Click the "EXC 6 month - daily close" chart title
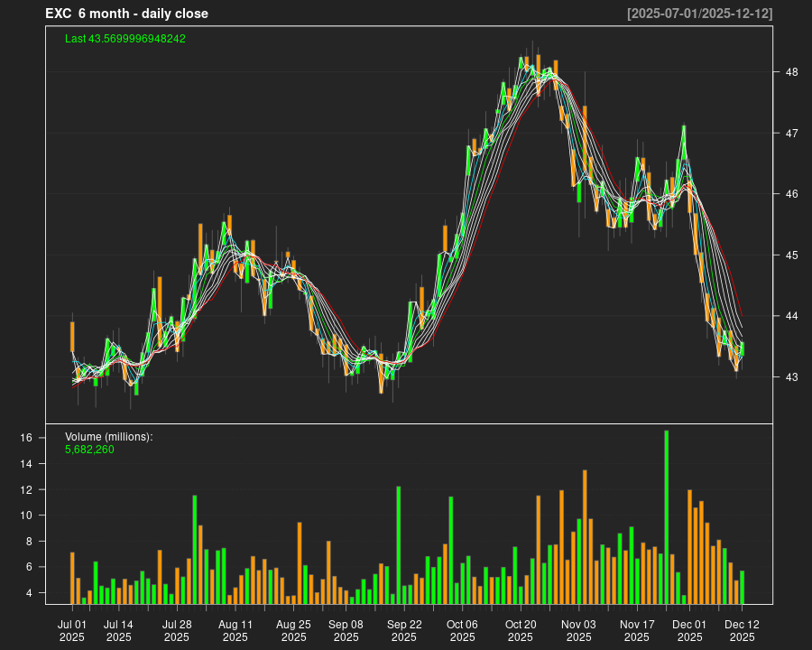The width and height of the screenshot is (812, 650). (x=126, y=14)
